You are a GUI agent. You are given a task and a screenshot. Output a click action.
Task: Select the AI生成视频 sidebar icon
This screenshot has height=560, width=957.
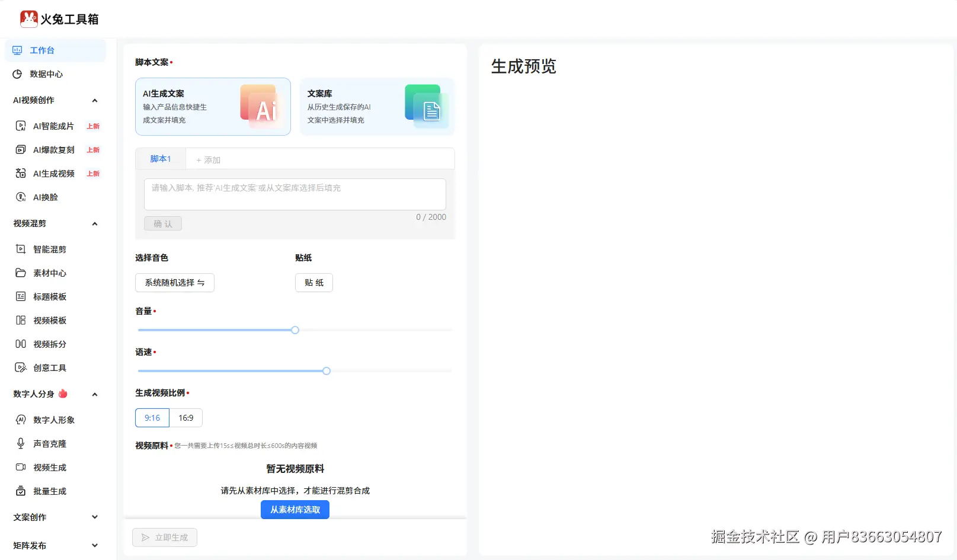[x=21, y=174]
